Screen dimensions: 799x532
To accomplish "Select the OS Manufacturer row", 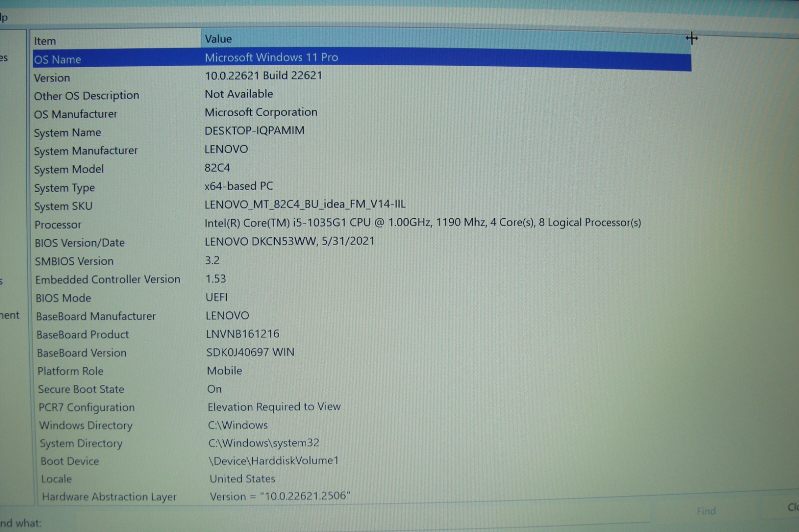I will pos(75,114).
